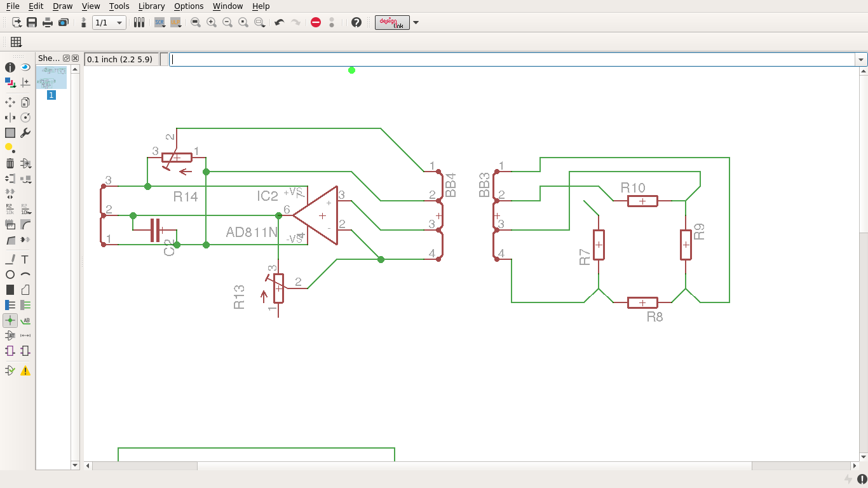Open the SCR script dropdown button

[x=160, y=22]
